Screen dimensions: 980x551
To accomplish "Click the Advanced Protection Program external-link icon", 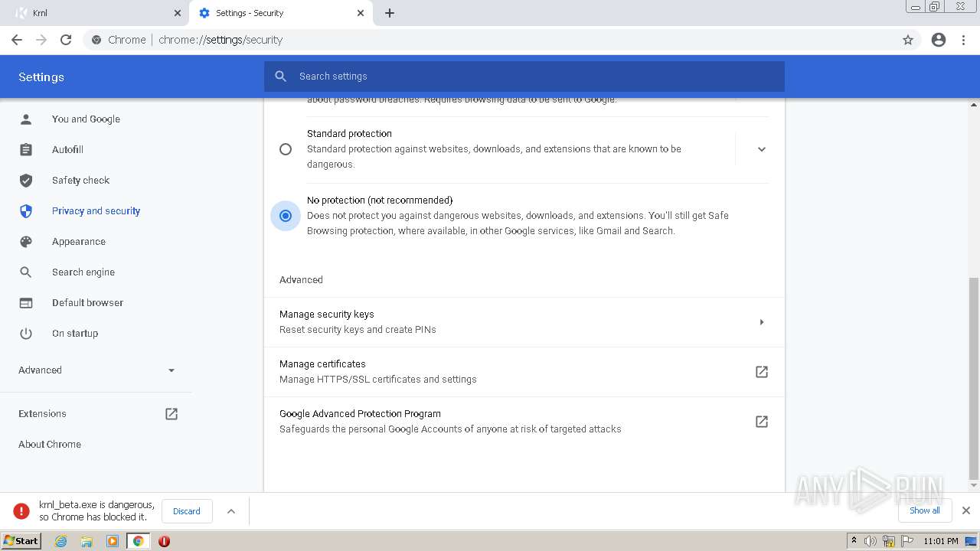I will [762, 422].
